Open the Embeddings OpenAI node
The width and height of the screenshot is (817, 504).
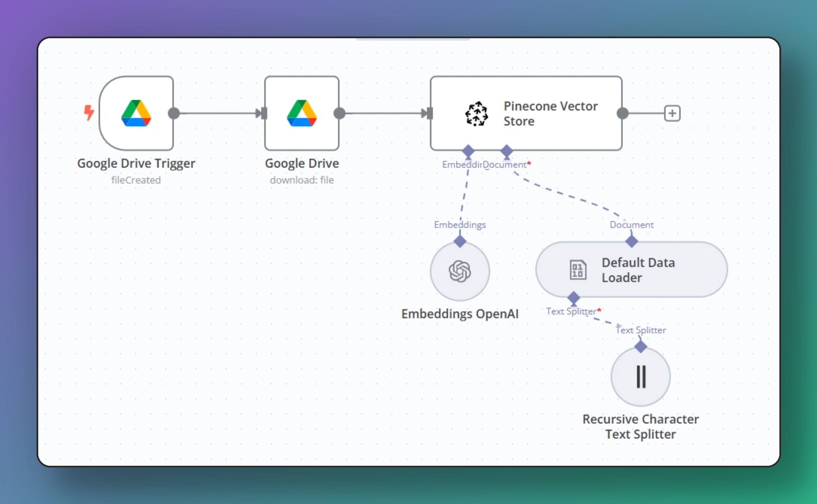pos(460,271)
